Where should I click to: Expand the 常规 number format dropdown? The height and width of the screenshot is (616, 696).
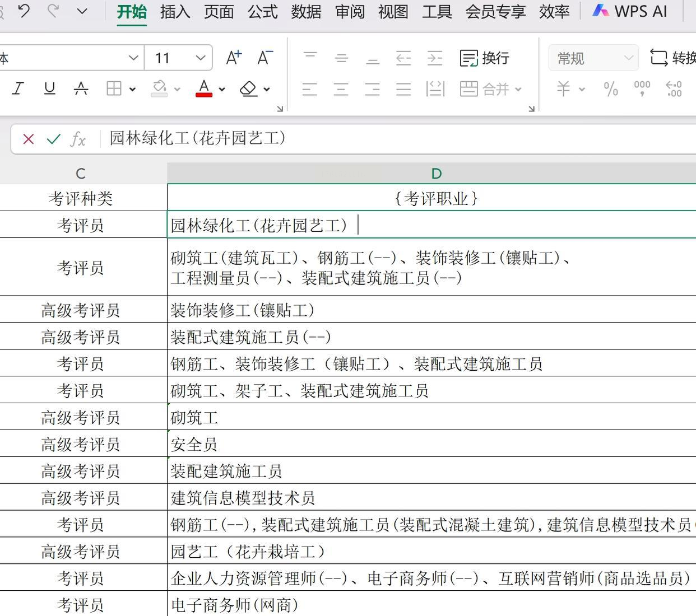pyautogui.click(x=628, y=58)
